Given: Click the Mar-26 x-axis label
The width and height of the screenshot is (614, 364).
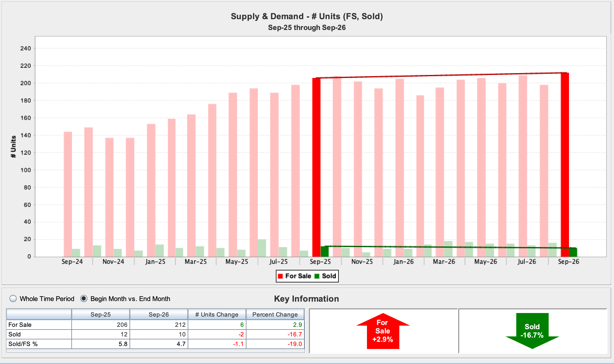Looking at the screenshot, I should point(444,262).
